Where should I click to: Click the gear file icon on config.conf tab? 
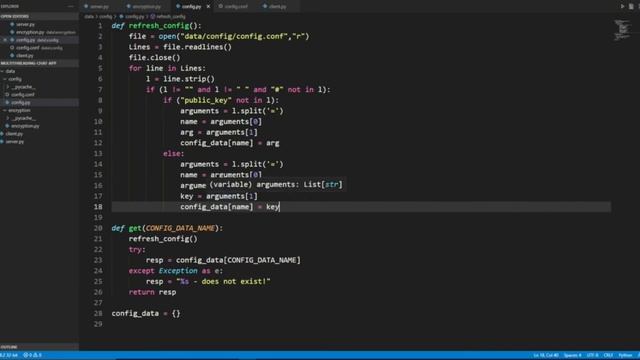[x=220, y=7]
